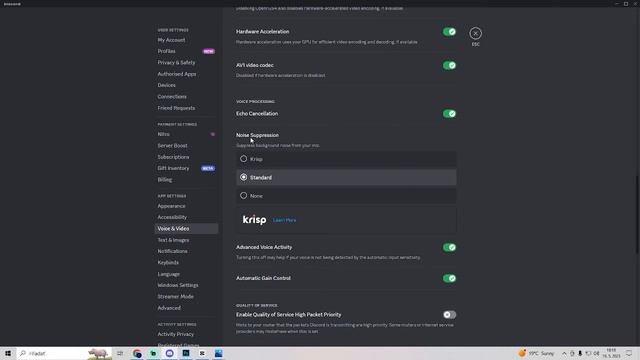Open Task View from the taskbar
This screenshot has height=360, width=640.
[x=120, y=353]
